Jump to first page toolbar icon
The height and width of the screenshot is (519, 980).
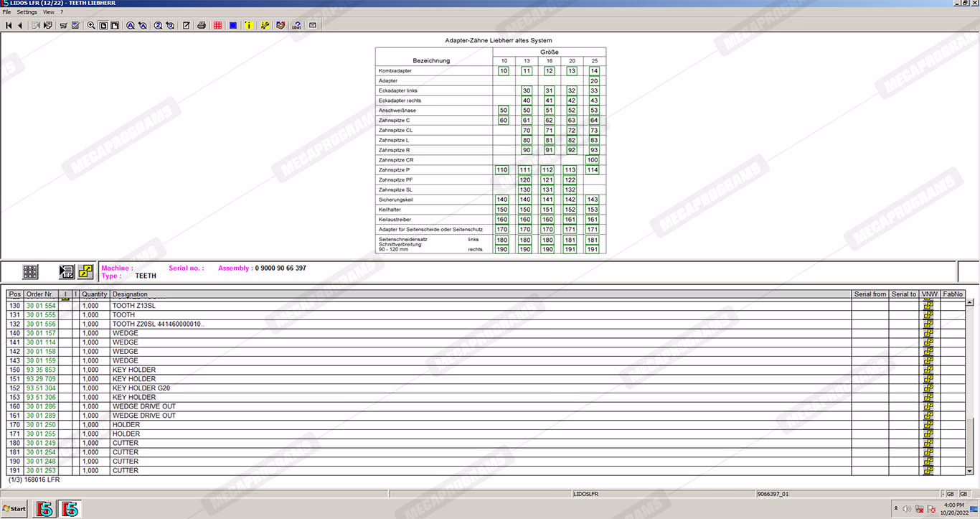tap(9, 25)
